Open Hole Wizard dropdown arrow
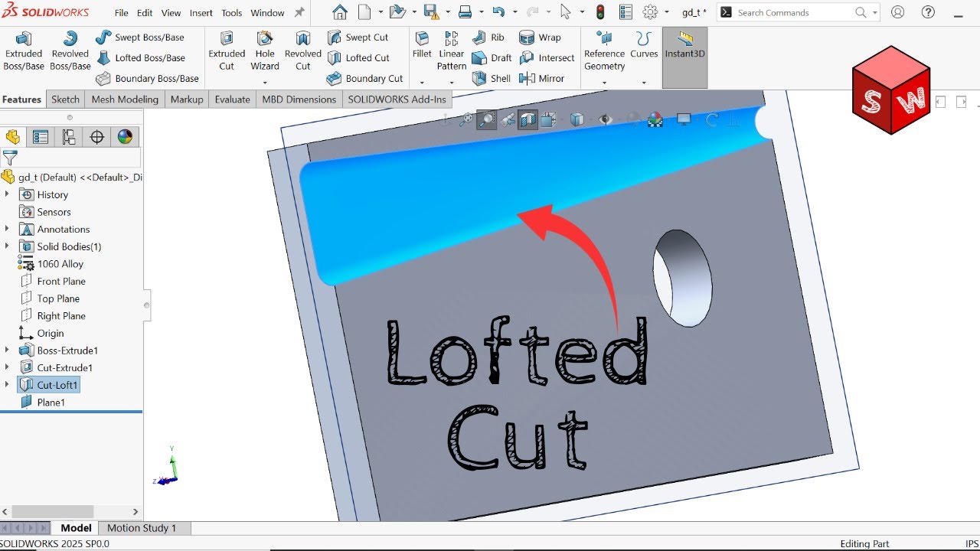The height and width of the screenshot is (551, 980). (x=265, y=83)
